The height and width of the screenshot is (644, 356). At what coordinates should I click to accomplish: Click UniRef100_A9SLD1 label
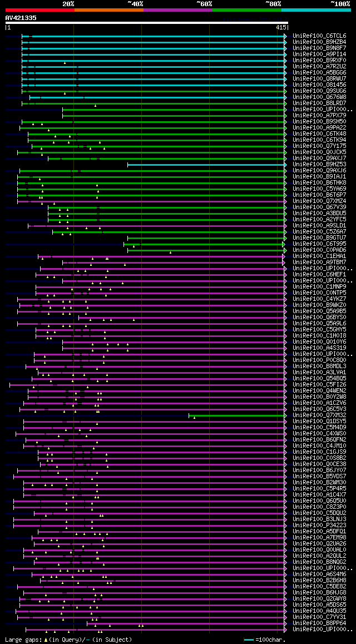[319, 225]
